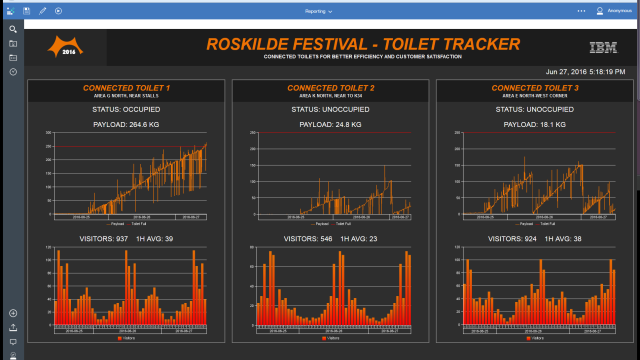Open Team content folder in sidebar

pyautogui.click(x=13, y=58)
